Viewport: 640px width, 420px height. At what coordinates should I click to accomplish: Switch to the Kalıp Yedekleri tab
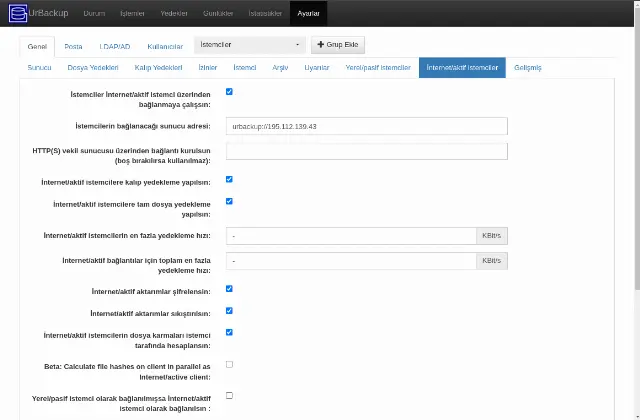point(158,68)
